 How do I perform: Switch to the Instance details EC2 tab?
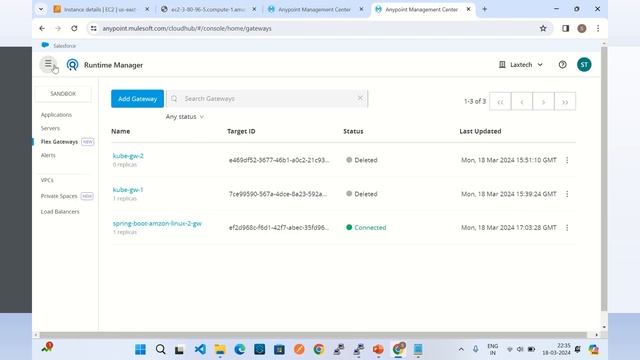coord(100,9)
